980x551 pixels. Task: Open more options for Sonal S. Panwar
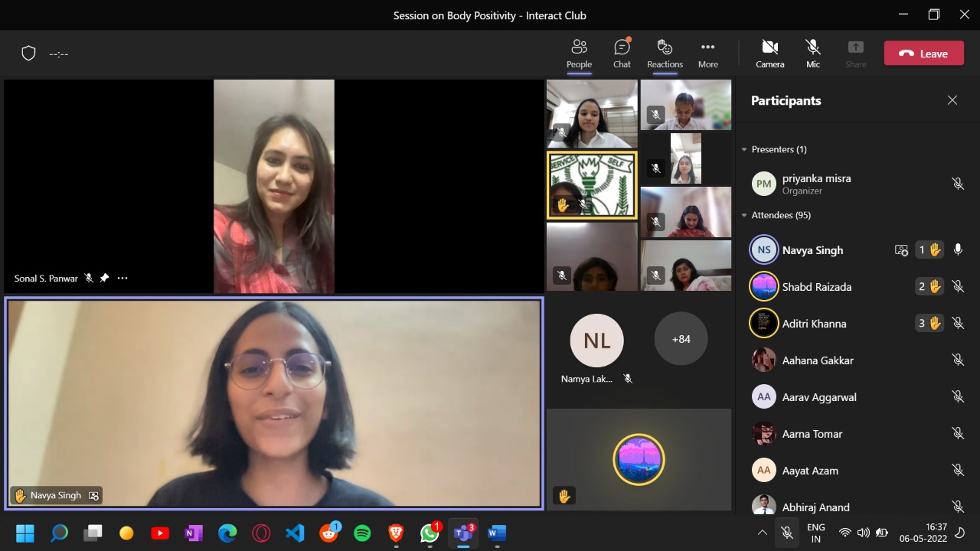click(122, 279)
